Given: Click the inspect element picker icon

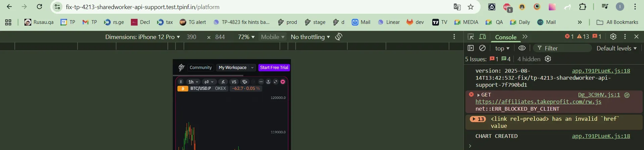Looking at the screenshot, I should [x=470, y=37].
